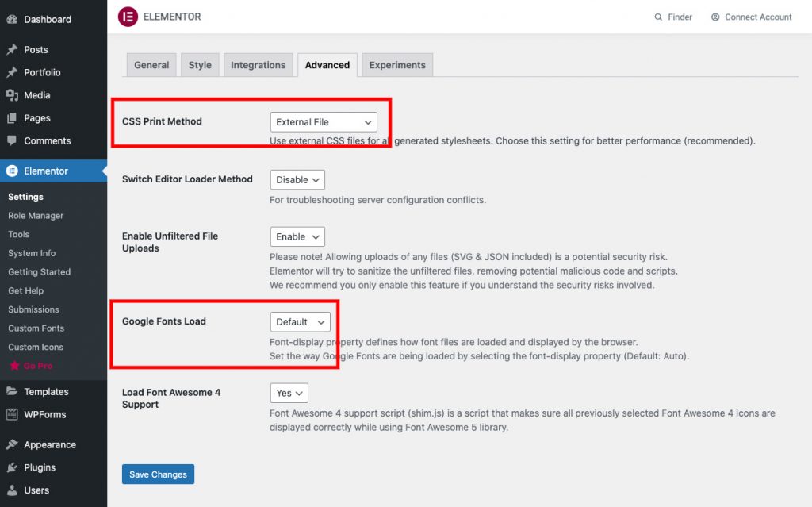
Task: Switch to the General tab
Action: point(151,65)
